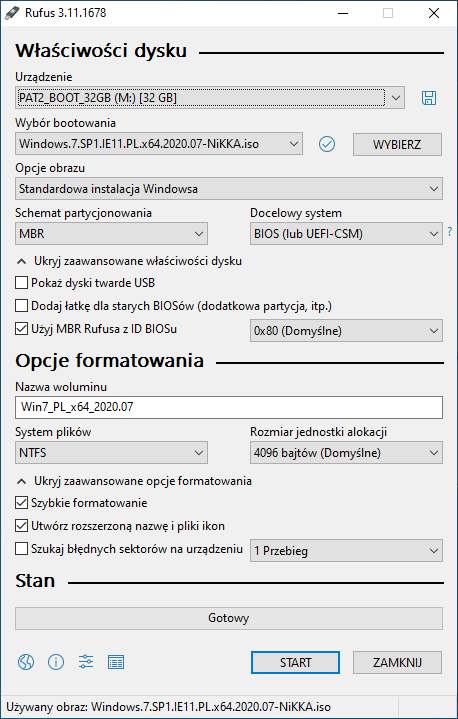
Task: Click the save device image floppy icon
Action: coord(429,98)
